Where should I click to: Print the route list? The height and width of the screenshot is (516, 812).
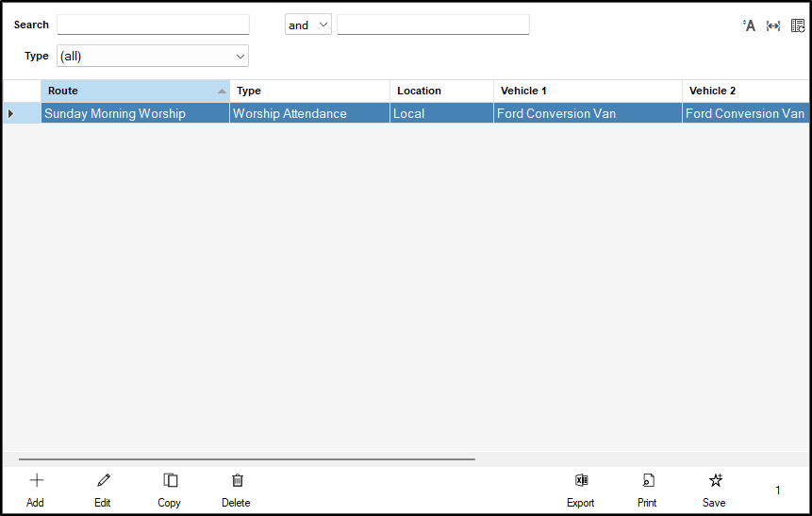point(648,488)
